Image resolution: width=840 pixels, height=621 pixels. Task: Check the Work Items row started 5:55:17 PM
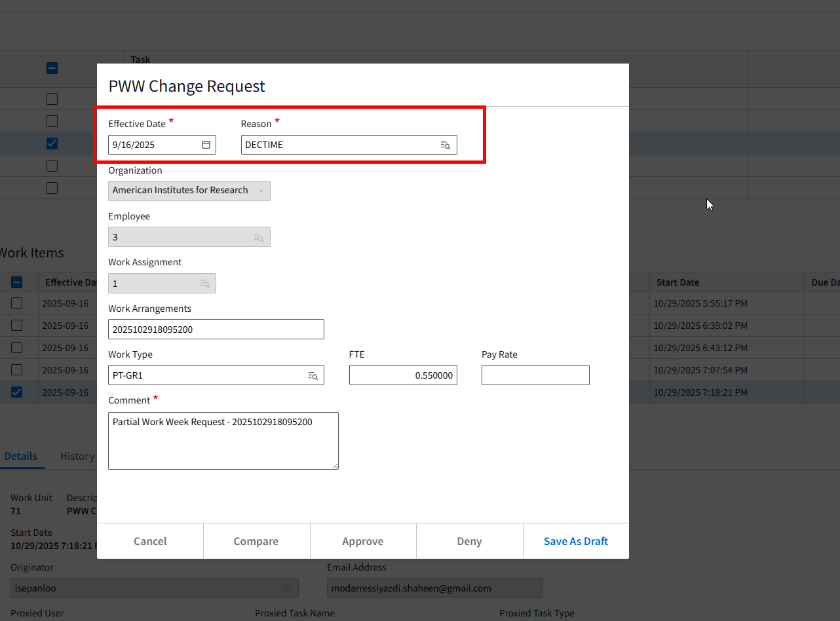pos(17,303)
